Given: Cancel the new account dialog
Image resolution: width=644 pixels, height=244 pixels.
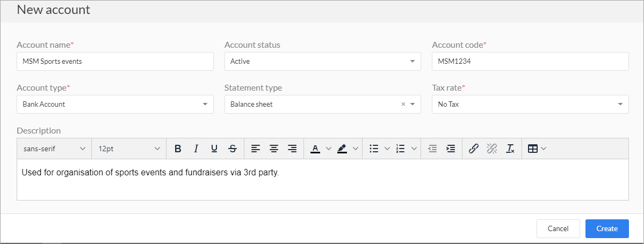Looking at the screenshot, I should 558,228.
